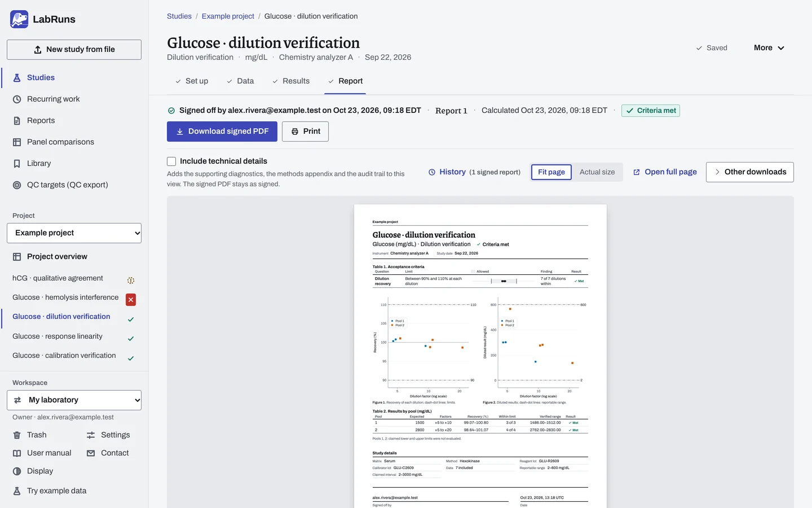Open the My laboratory workspace dropdown
The width and height of the screenshot is (812, 508).
pos(74,400)
